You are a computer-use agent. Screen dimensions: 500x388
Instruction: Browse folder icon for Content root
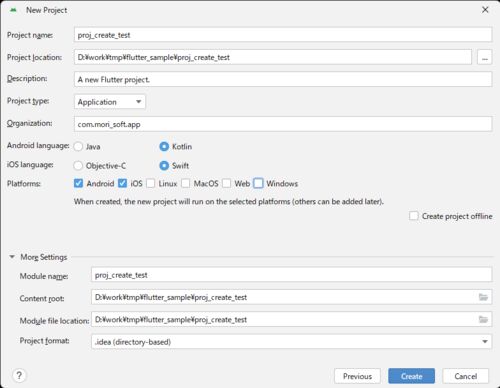click(483, 297)
